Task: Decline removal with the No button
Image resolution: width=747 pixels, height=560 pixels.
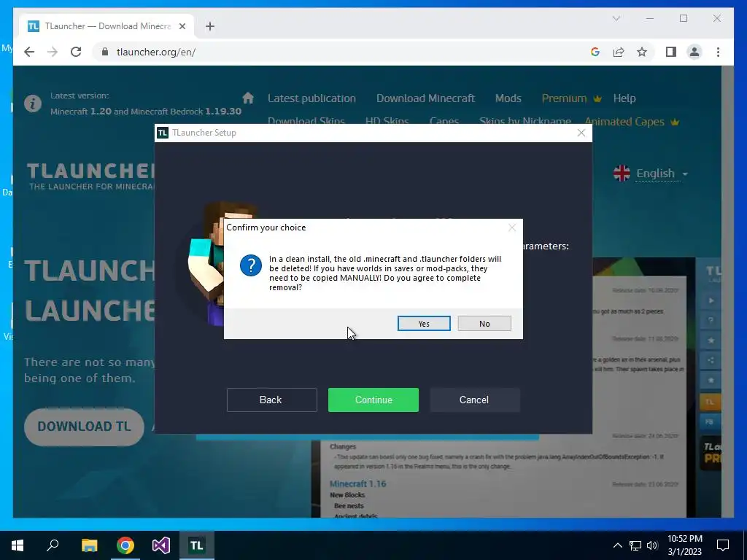Action: coord(484,323)
